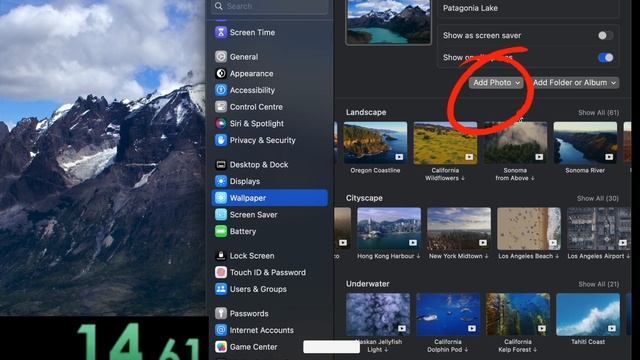The width and height of the screenshot is (640, 360).
Task: Select Alaskan Jellyfish Light wallpaper
Action: pos(378,314)
